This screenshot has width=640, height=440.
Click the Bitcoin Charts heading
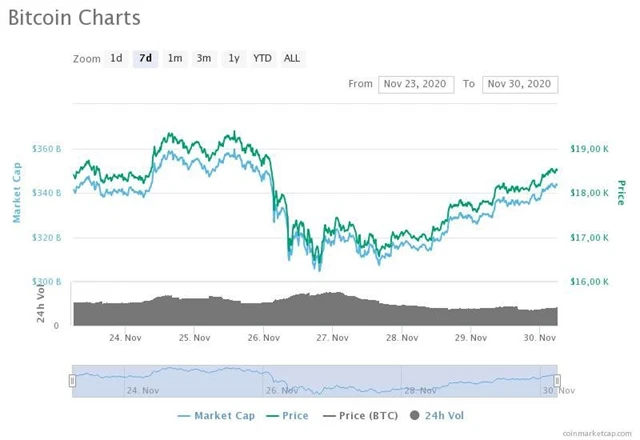(x=75, y=18)
